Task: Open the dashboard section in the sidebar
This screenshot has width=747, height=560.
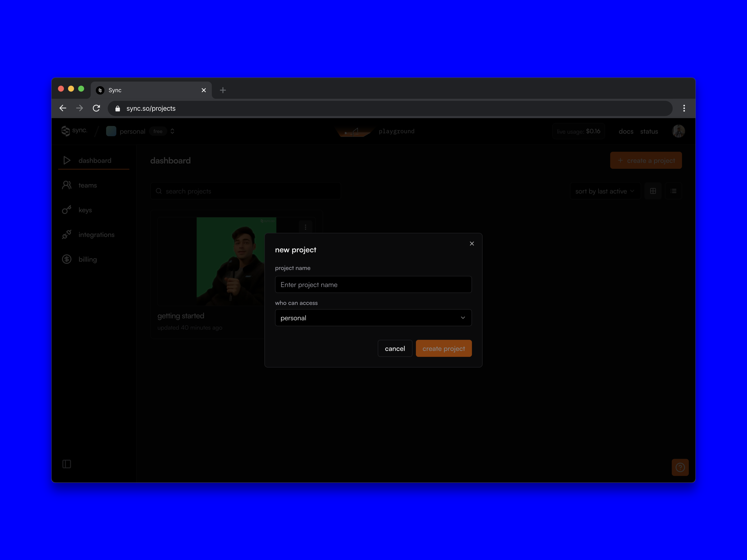Action: click(95, 160)
